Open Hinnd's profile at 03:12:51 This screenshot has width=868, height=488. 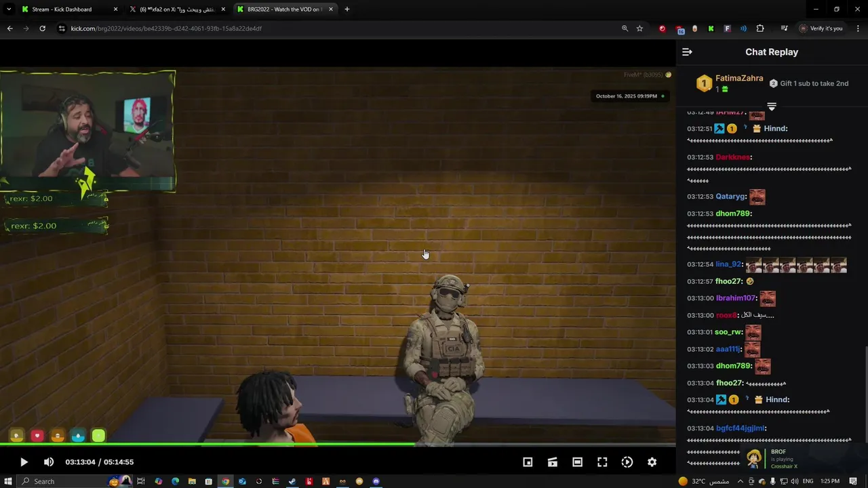776,129
